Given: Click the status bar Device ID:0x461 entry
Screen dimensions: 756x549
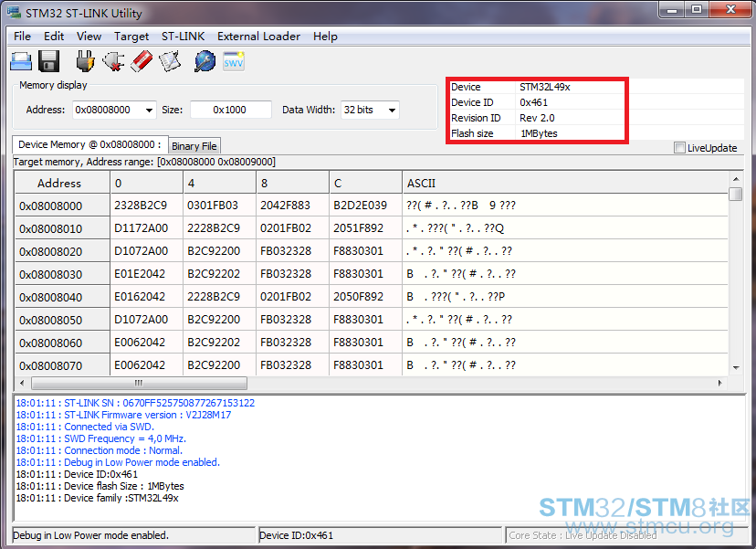Looking at the screenshot, I should 380,535.
